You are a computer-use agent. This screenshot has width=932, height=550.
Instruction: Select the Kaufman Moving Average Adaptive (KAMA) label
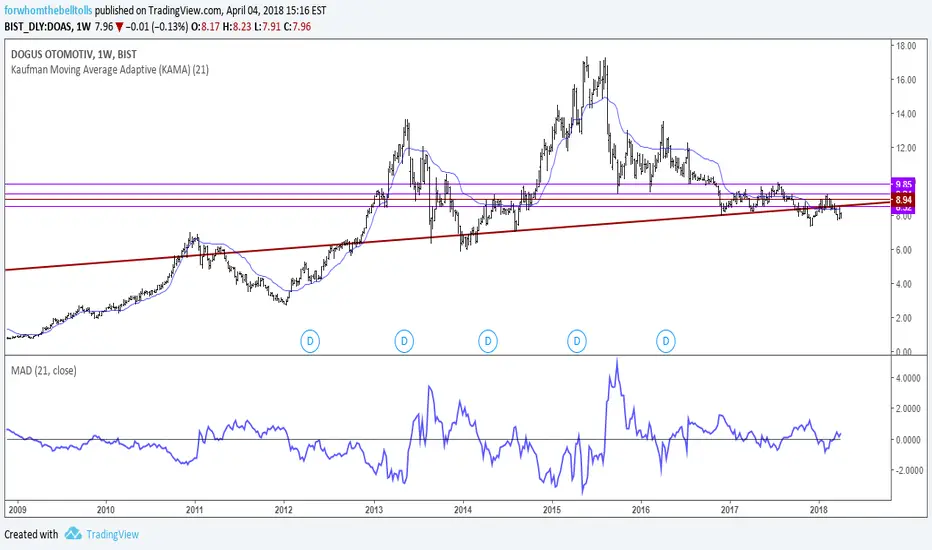pos(110,70)
